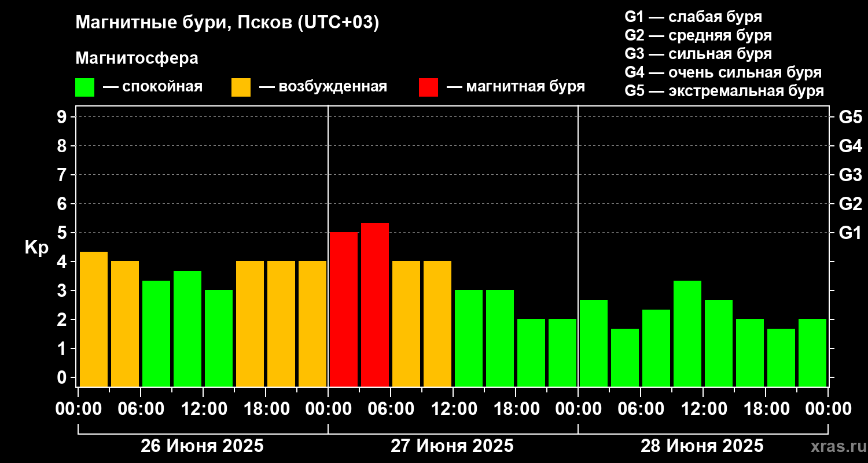Image resolution: width=868 pixels, height=463 pixels.
Task: Click the orange bar for 26 June 15:00–18:00
Action: [x=250, y=324]
